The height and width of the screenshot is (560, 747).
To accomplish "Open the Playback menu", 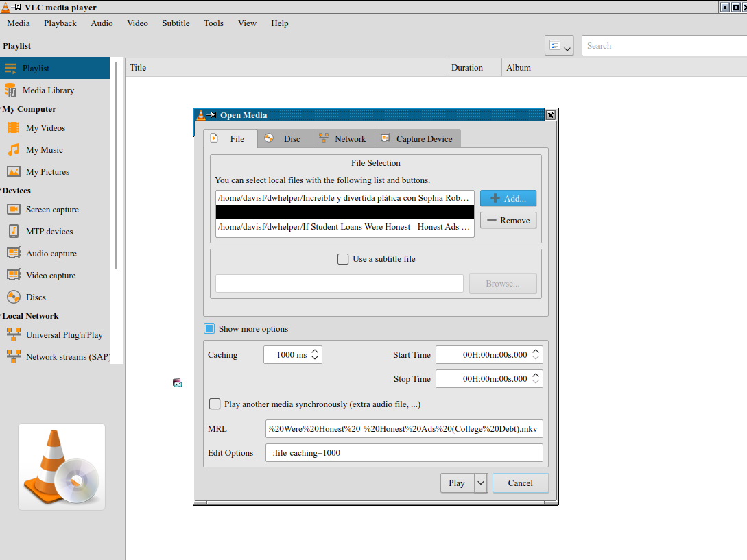I will point(60,23).
